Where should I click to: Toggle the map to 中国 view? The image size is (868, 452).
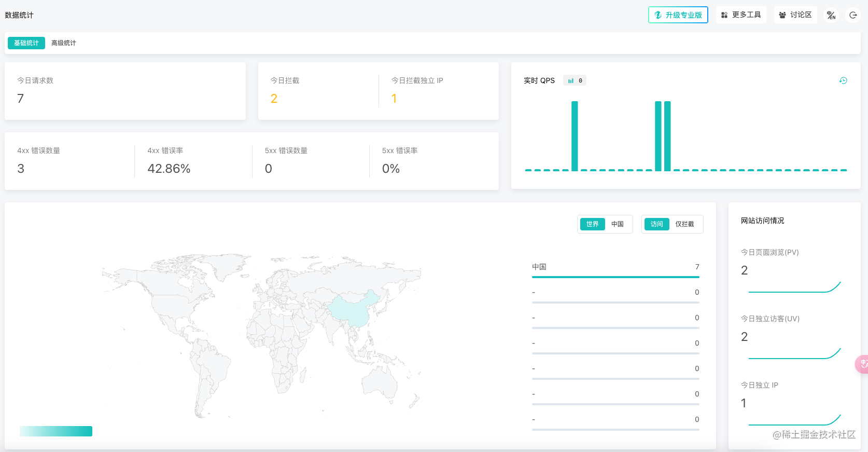618,224
